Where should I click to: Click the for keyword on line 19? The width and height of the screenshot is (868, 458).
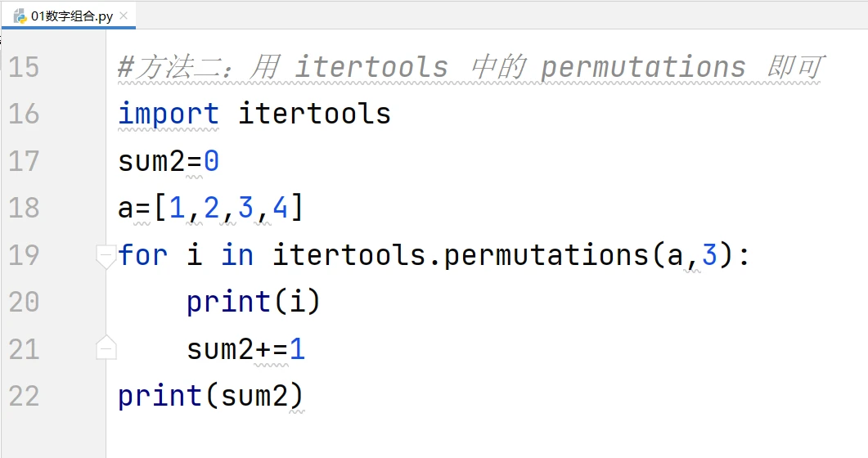coord(142,255)
